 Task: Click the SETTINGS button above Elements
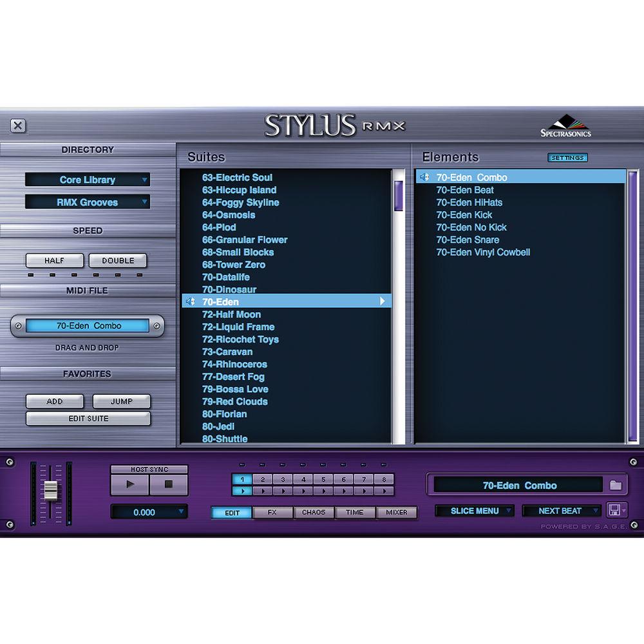click(x=567, y=158)
